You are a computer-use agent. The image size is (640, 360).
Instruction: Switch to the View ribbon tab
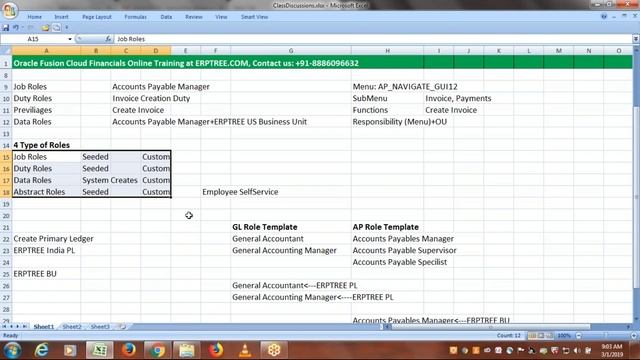pos(221,17)
